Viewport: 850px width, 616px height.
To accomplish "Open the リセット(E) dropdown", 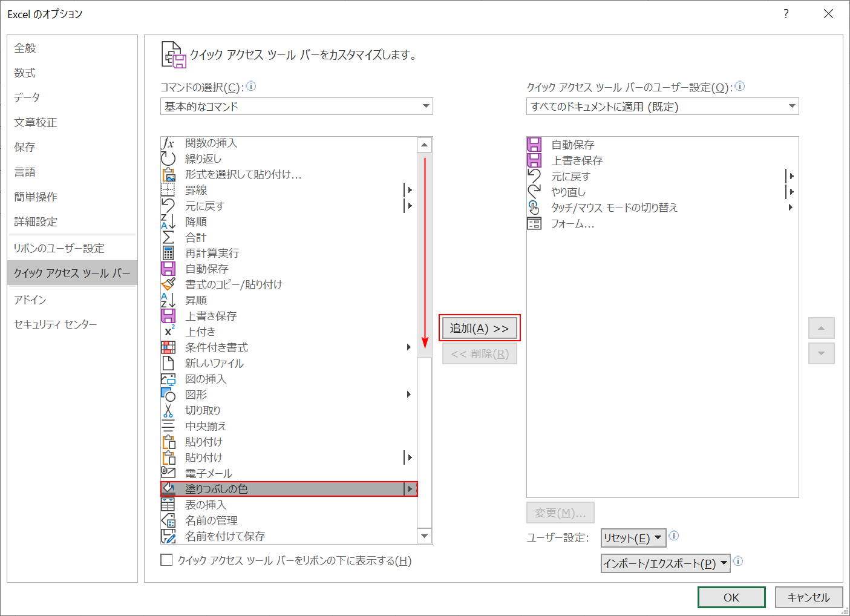I will point(633,537).
